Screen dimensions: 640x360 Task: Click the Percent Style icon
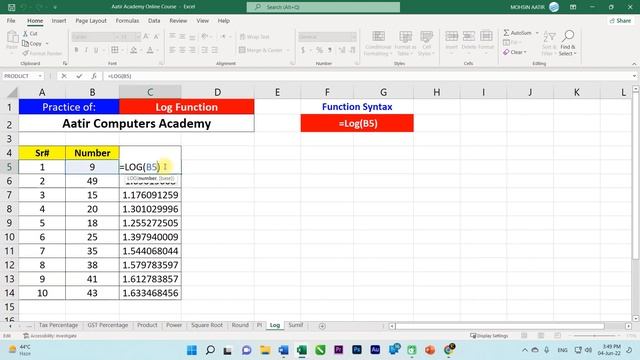[319, 50]
